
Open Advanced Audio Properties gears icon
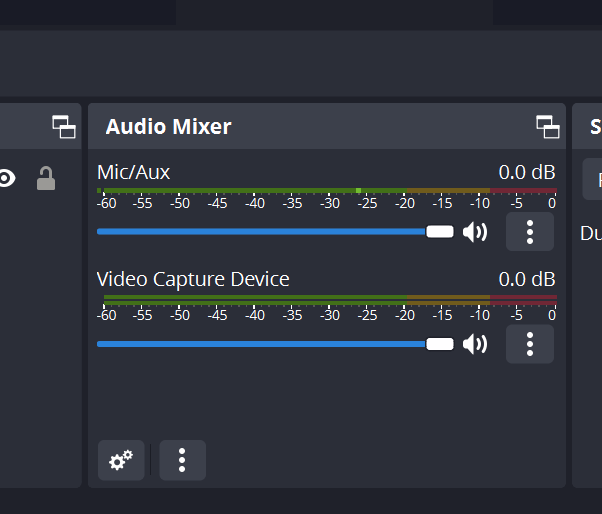tap(121, 460)
